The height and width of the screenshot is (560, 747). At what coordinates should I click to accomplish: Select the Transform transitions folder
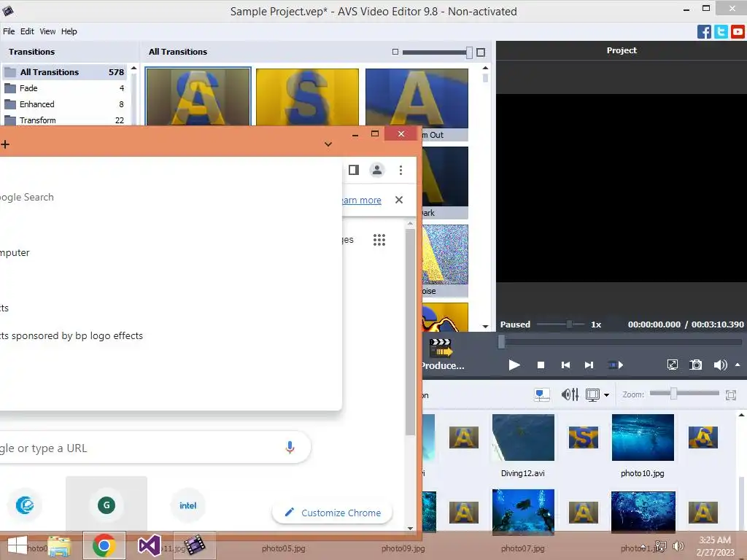(65, 120)
